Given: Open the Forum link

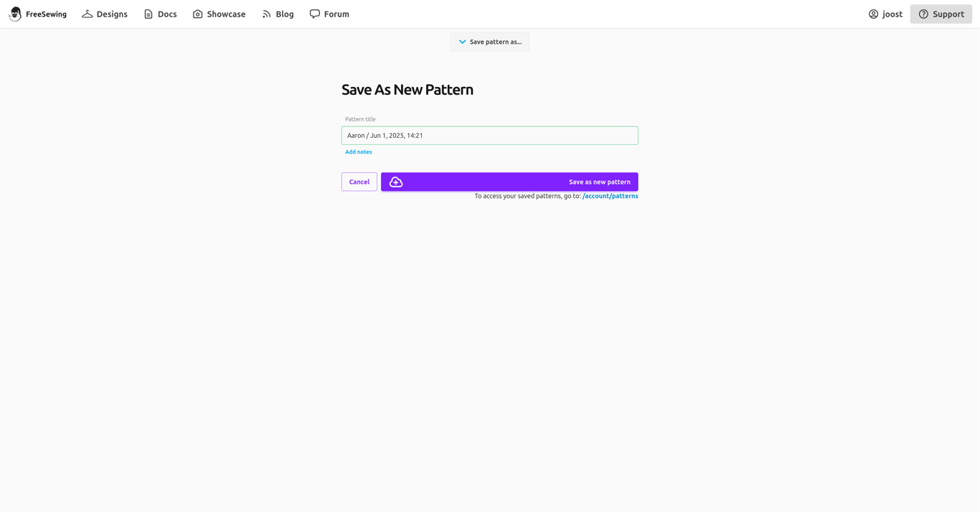Looking at the screenshot, I should (x=329, y=14).
